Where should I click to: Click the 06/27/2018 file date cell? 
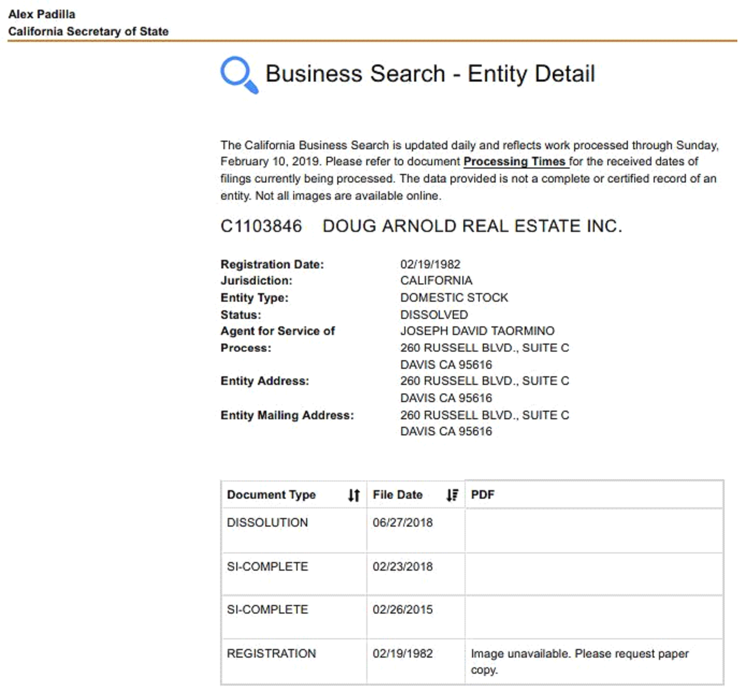coord(402,523)
